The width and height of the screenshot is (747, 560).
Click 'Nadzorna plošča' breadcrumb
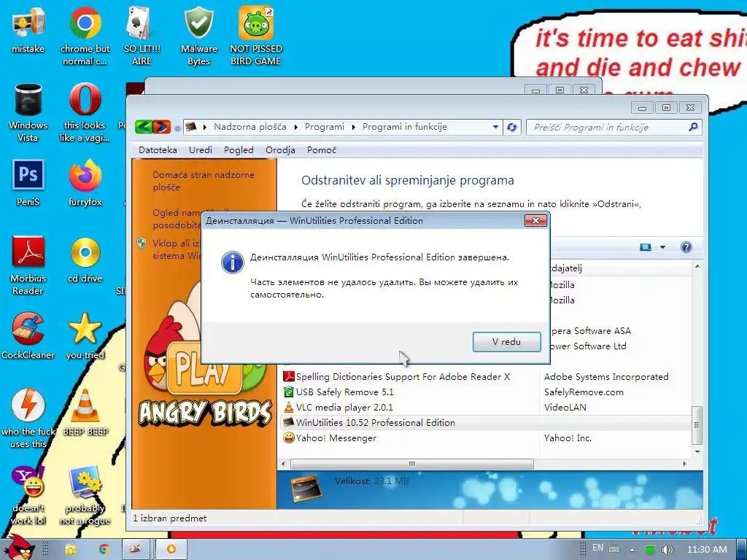coord(250,127)
